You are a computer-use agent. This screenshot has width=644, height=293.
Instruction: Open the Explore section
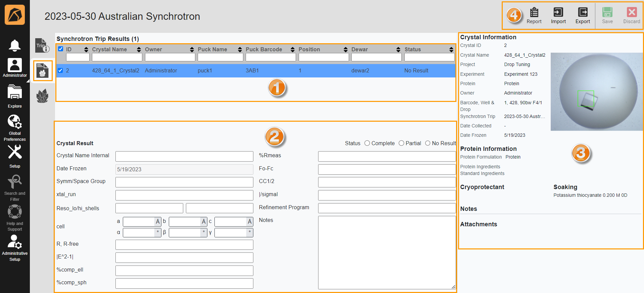14,96
